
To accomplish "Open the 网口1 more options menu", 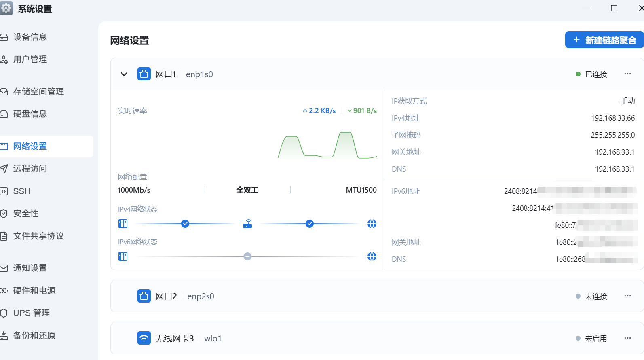I will click(627, 74).
